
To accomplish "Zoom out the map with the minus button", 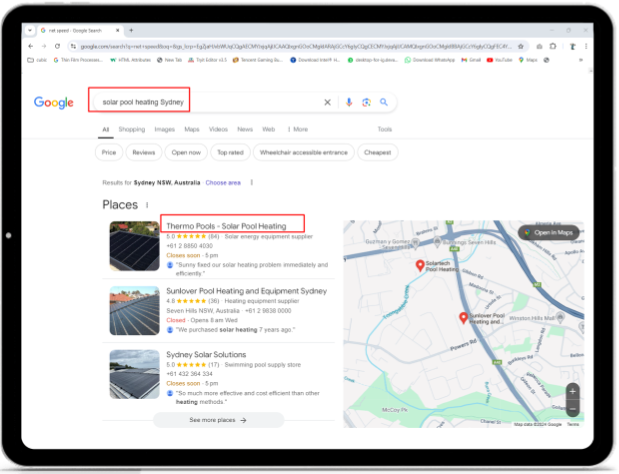I will tap(573, 409).
